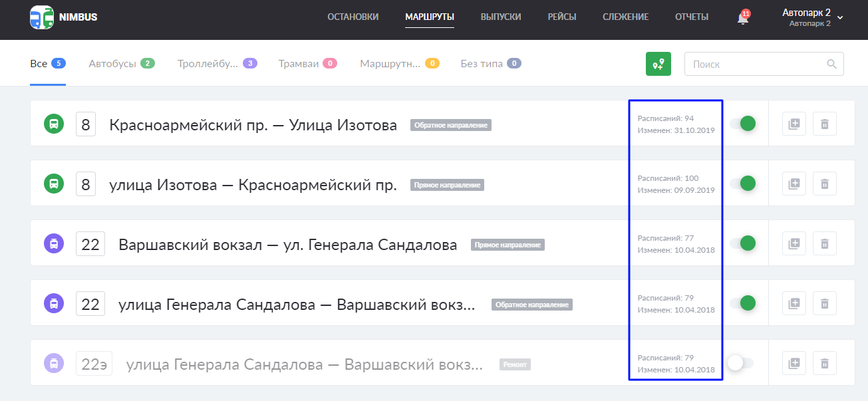Click the purple trolleybus icon on route 22
This screenshot has height=401, width=868.
tap(53, 243)
